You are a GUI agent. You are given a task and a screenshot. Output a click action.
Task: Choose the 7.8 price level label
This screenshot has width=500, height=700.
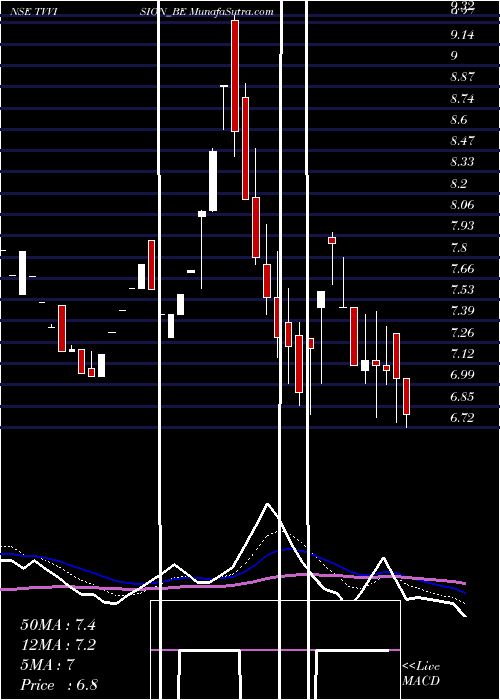pos(459,247)
